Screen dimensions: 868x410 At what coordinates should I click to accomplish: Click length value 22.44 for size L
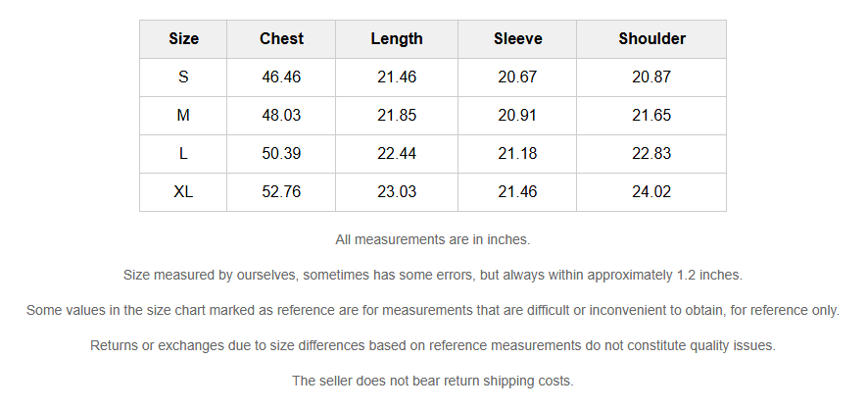(x=397, y=153)
